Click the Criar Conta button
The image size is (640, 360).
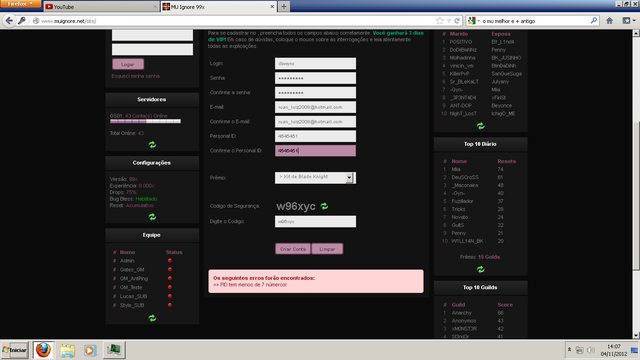293,249
